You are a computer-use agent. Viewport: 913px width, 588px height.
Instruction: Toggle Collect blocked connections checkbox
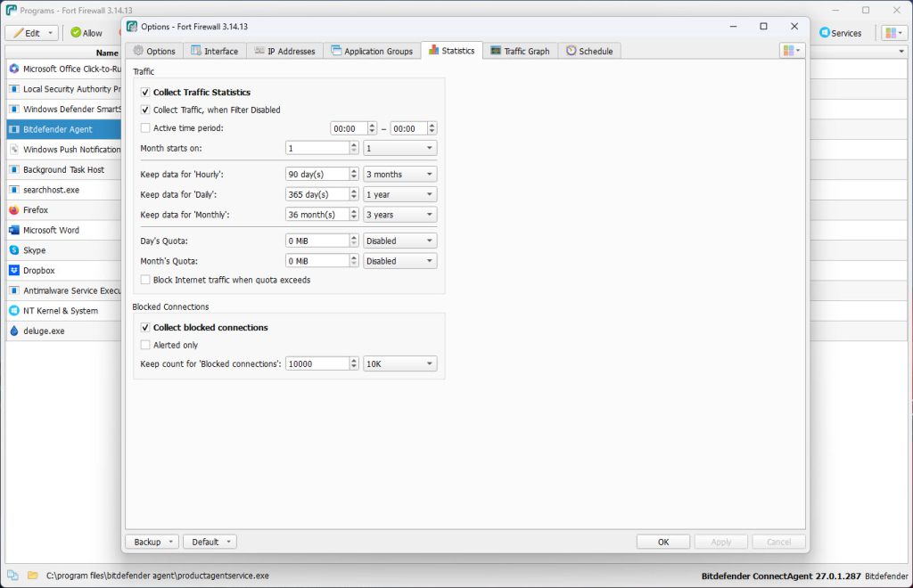[145, 328]
